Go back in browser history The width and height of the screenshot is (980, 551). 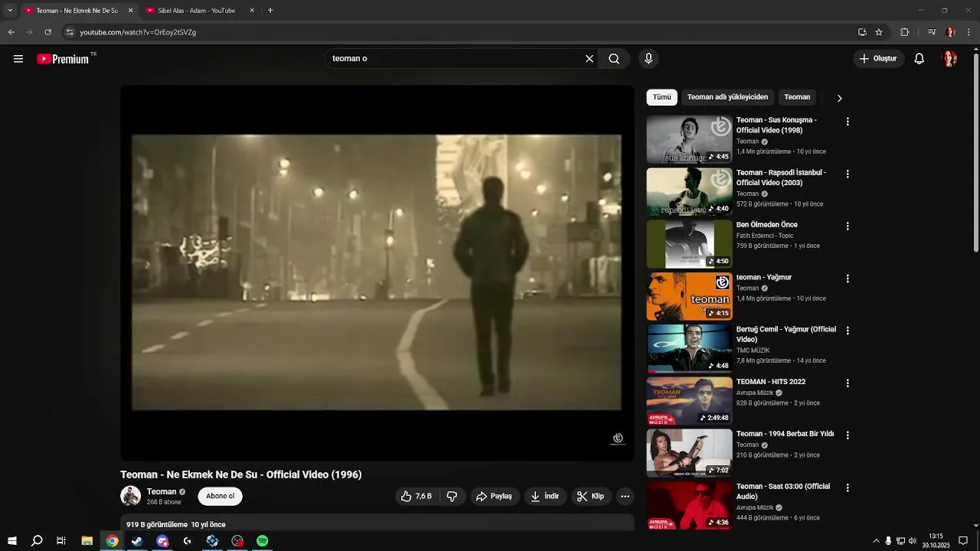pos(11,32)
